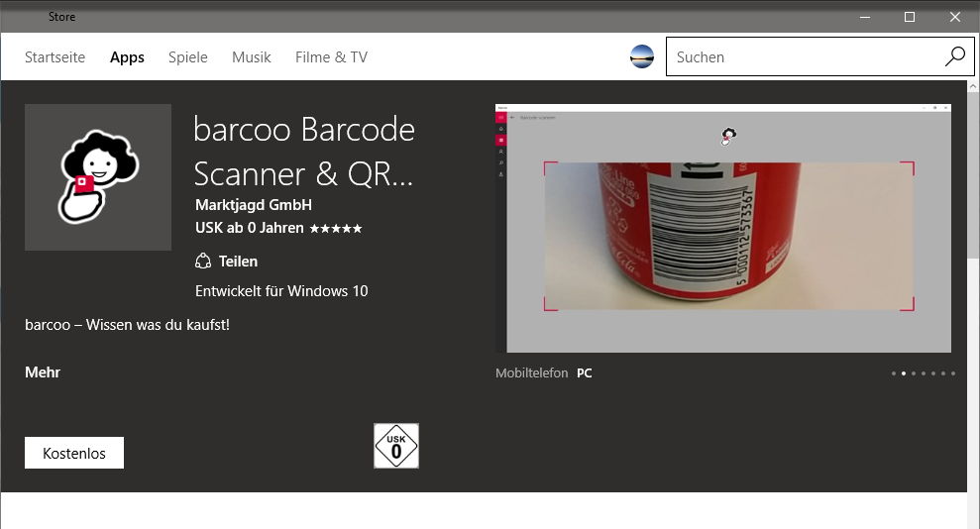This screenshot has width=980, height=529.
Task: Click the Teilen share icon
Action: (203, 262)
